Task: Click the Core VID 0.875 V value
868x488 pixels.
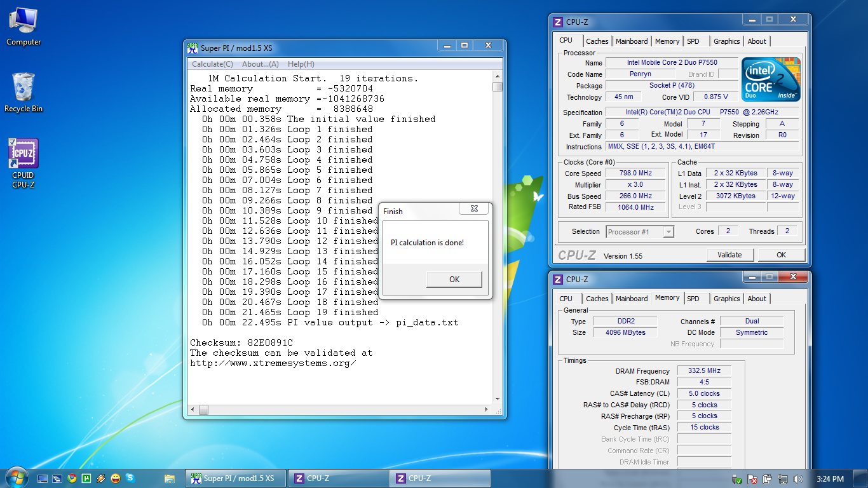Action: coord(715,97)
